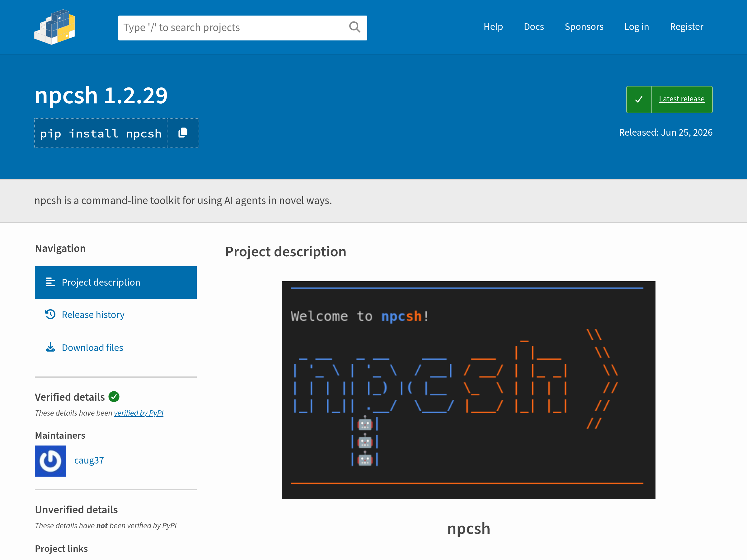Click the Latest release checkmark icon
The height and width of the screenshot is (560, 747).
click(x=639, y=99)
